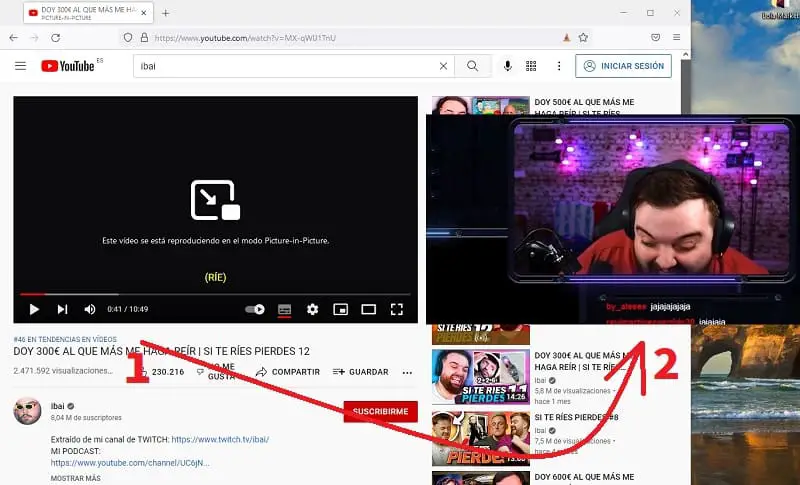
Task: Play the video
Action: pyautogui.click(x=34, y=309)
